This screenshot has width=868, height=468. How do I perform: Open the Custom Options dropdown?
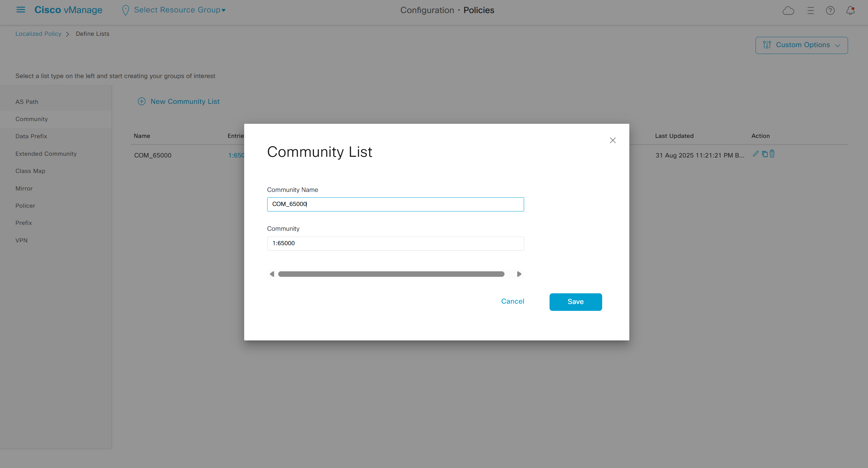click(x=801, y=45)
